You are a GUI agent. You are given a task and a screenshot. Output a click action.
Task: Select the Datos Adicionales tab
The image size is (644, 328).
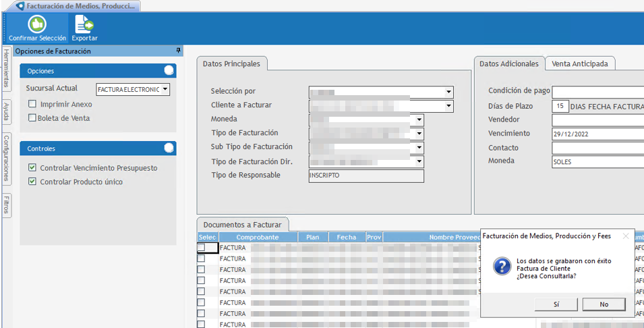click(x=509, y=63)
